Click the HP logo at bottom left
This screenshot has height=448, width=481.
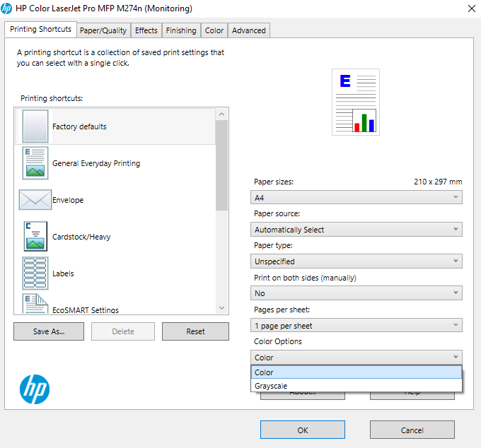[35, 389]
